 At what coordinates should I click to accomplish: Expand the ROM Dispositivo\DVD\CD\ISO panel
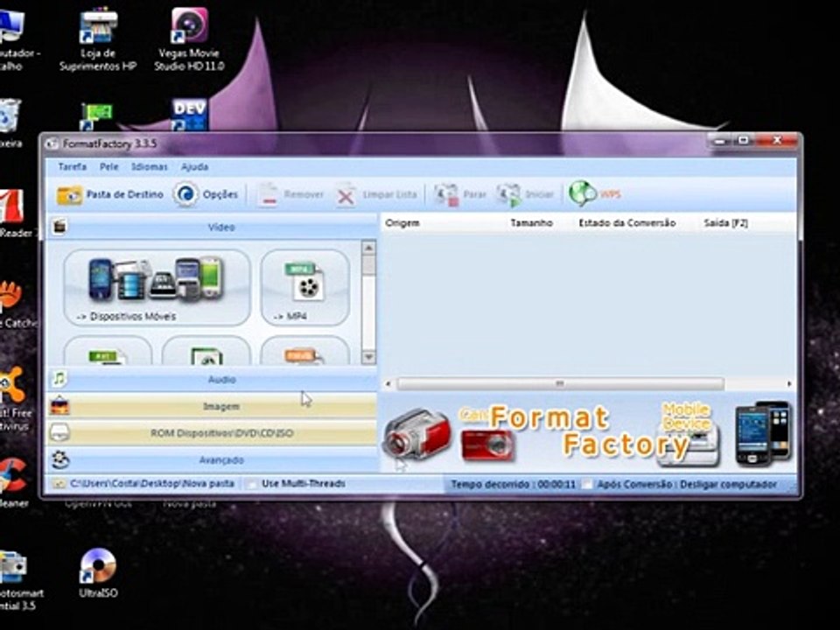tap(213, 433)
